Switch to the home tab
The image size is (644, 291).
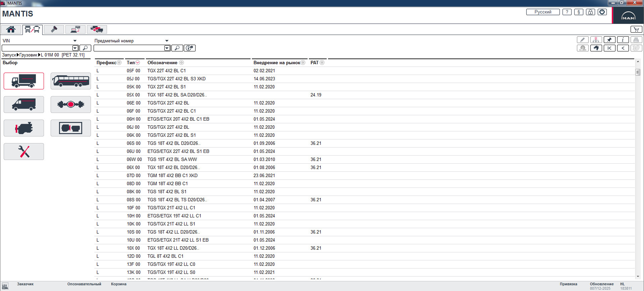click(11, 29)
